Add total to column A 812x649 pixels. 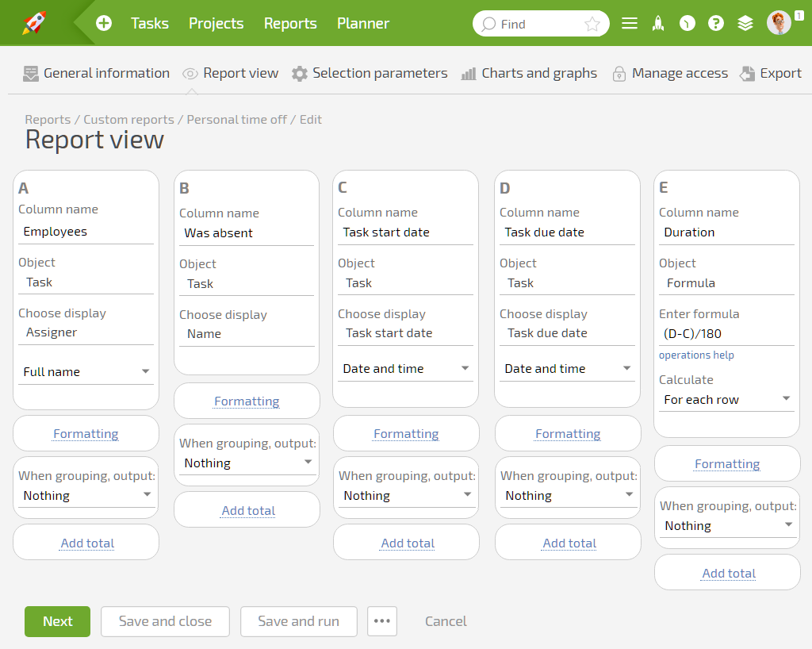pyautogui.click(x=87, y=543)
